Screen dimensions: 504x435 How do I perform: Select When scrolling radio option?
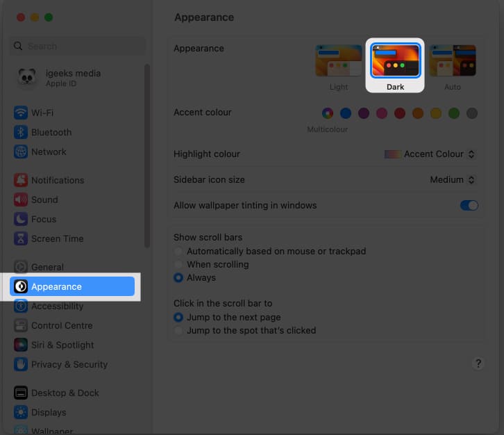pyautogui.click(x=178, y=265)
